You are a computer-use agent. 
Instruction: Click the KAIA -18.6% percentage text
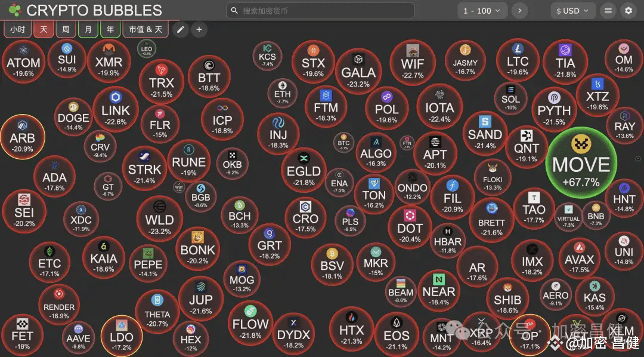[x=104, y=269]
